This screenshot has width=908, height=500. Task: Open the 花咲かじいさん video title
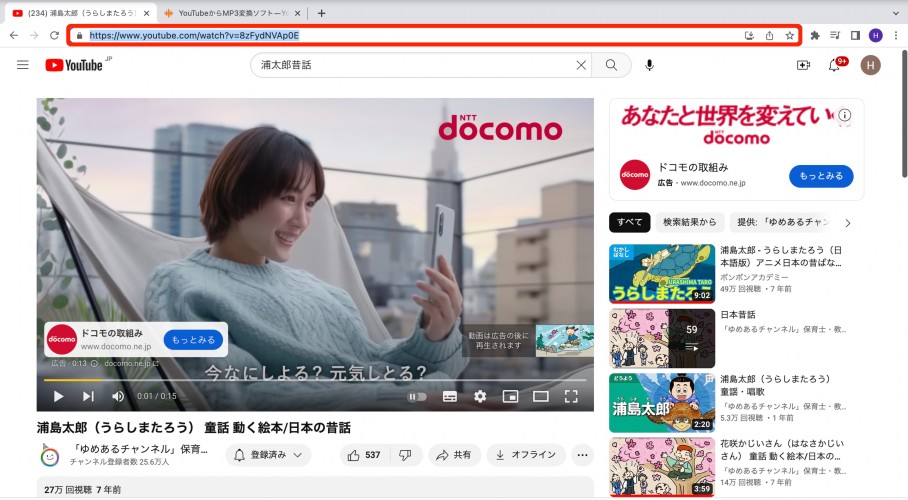782,450
